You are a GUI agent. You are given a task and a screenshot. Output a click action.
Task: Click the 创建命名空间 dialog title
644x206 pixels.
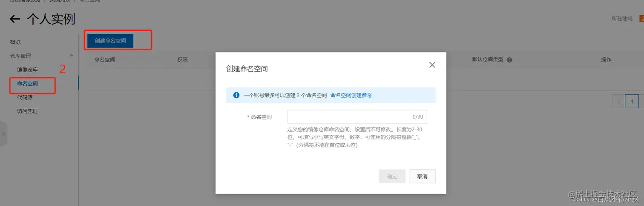(x=247, y=69)
